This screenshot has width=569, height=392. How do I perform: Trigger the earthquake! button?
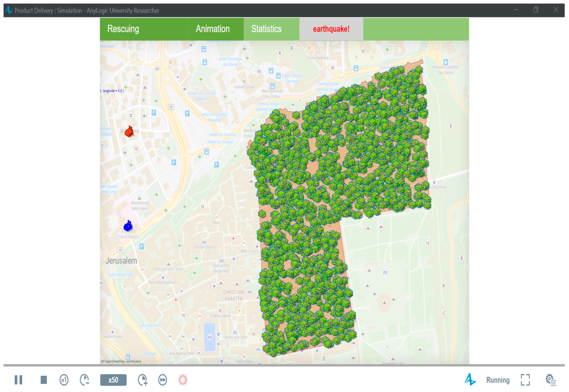click(331, 29)
